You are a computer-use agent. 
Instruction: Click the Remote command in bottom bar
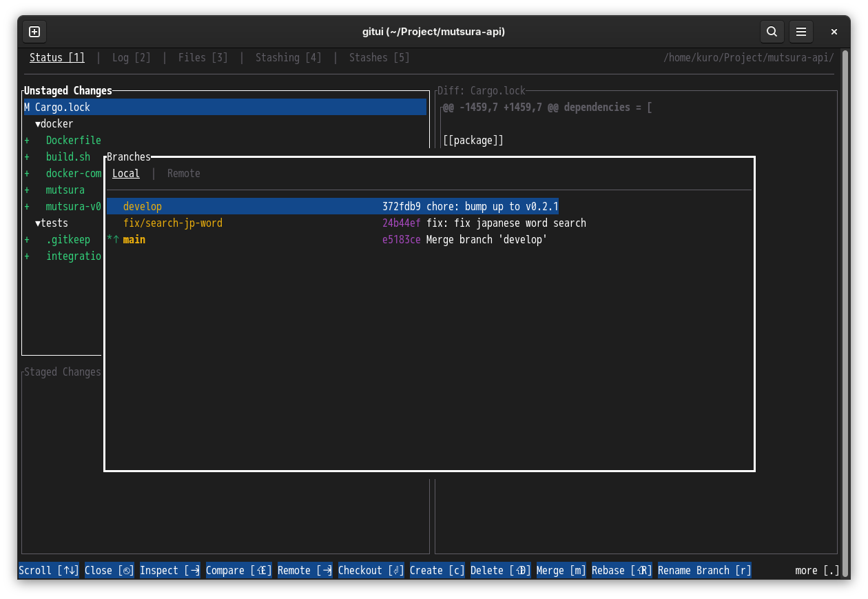click(x=305, y=571)
